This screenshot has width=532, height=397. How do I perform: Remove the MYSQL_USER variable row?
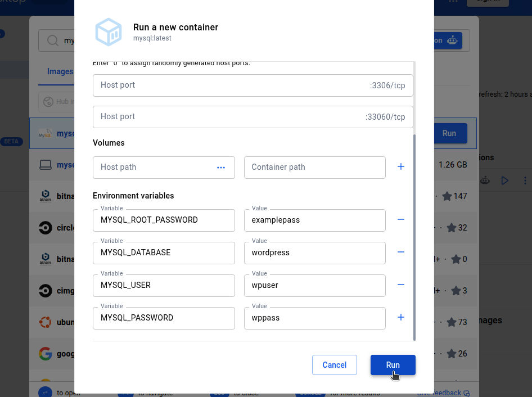click(401, 285)
